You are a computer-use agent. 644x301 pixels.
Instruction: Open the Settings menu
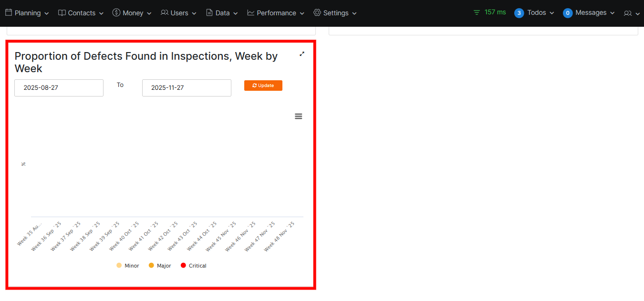click(x=335, y=13)
